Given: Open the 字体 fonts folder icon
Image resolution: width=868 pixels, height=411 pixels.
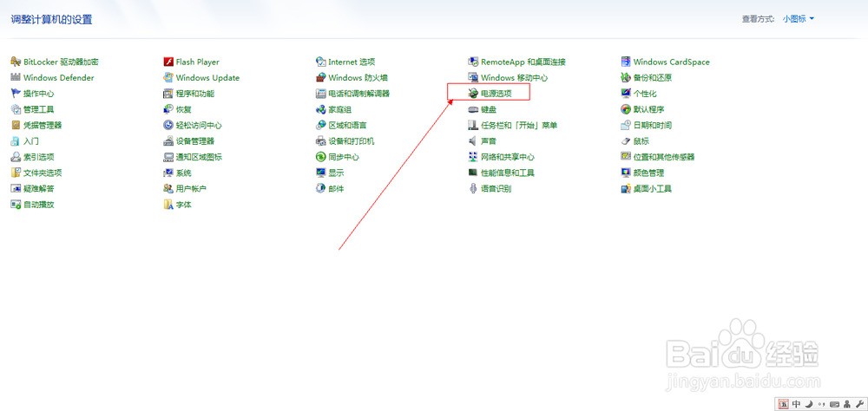Looking at the screenshot, I should tap(168, 205).
